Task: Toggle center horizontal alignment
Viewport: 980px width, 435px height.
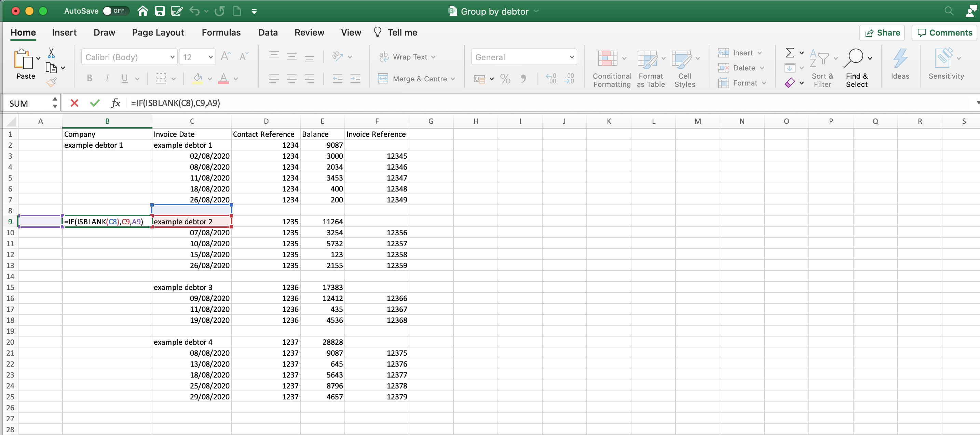Action: [292, 78]
